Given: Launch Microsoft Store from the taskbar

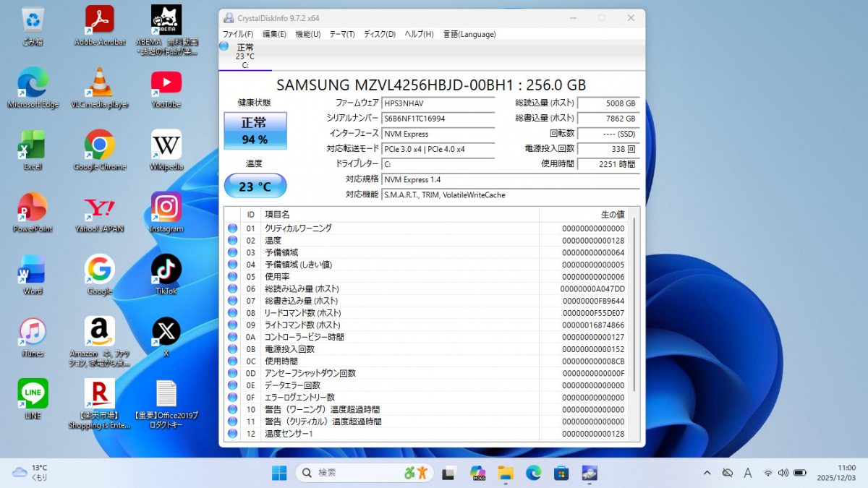Looking at the screenshot, I should pos(561,473).
